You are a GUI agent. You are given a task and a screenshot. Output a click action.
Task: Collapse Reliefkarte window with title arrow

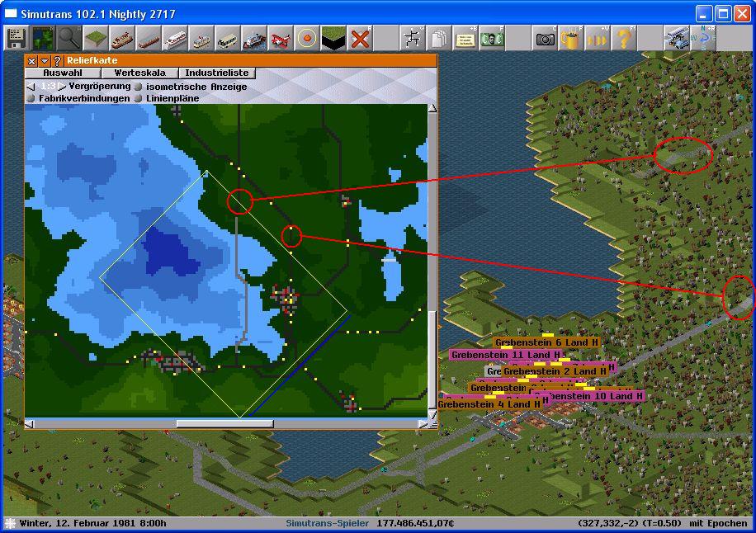(45, 61)
